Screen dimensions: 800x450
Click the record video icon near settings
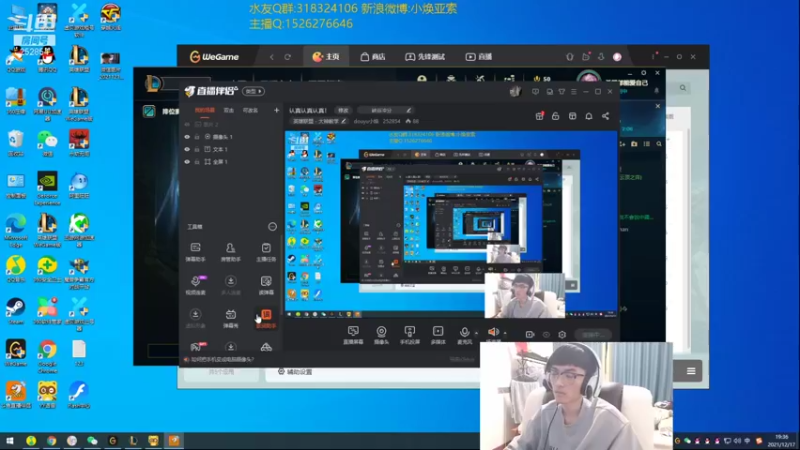click(530, 335)
